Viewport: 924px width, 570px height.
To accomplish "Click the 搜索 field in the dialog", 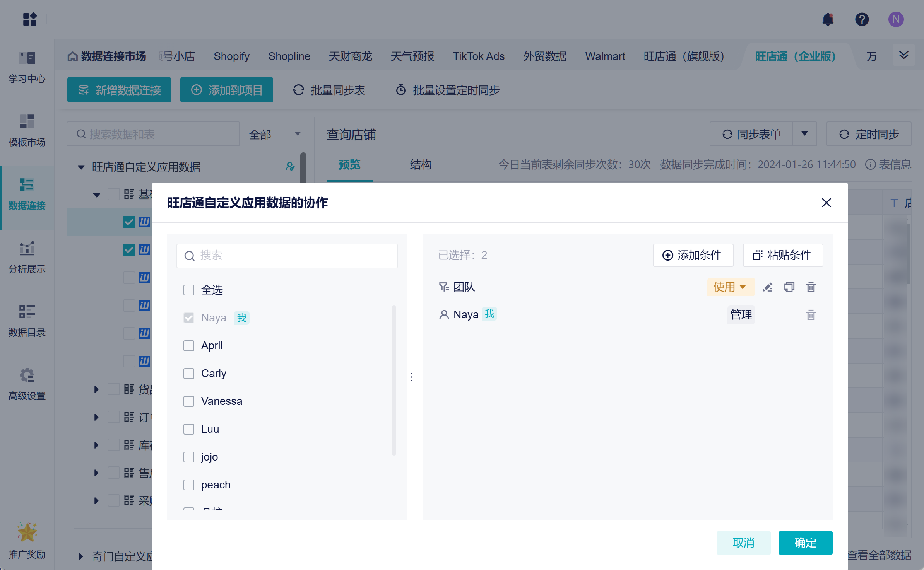I will click(287, 256).
